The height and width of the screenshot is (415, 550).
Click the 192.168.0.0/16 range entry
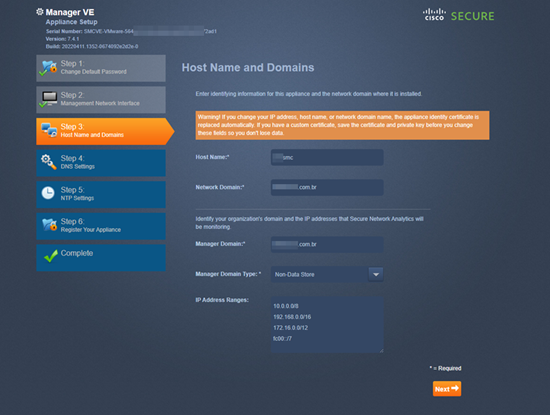click(292, 317)
